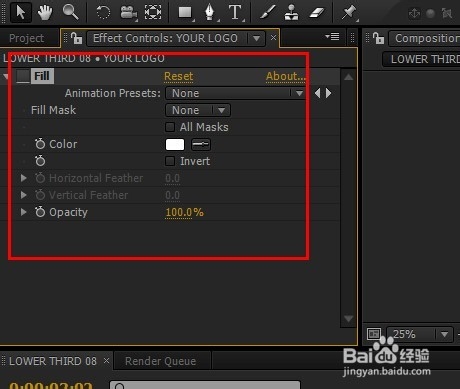460x389 pixels.
Task: Click the Reset link for Fill
Action: coord(178,76)
